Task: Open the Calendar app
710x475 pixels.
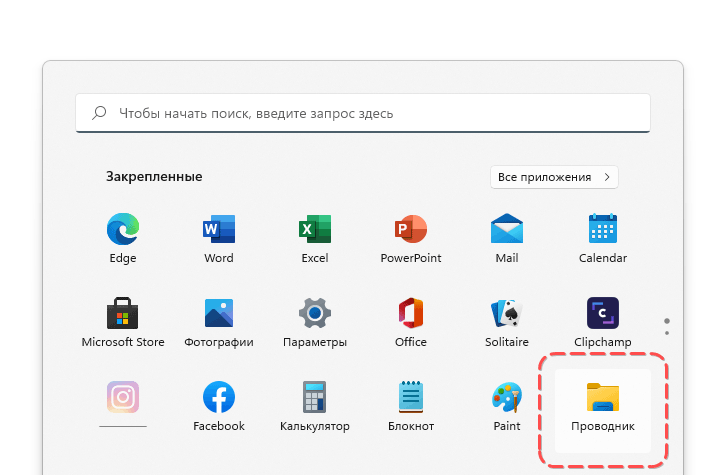Action: point(603,238)
